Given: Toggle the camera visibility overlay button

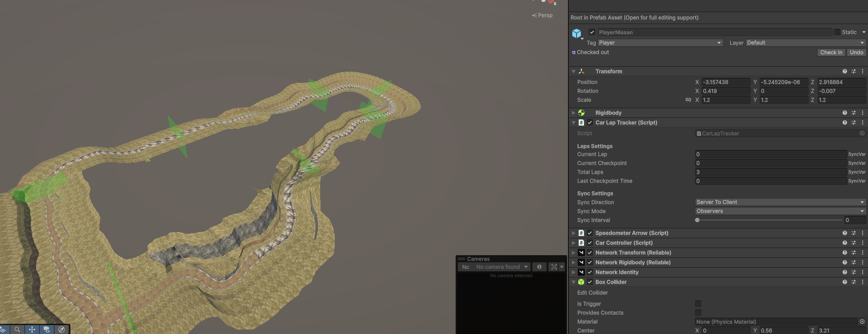Looking at the screenshot, I should pyautogui.click(x=47, y=330).
